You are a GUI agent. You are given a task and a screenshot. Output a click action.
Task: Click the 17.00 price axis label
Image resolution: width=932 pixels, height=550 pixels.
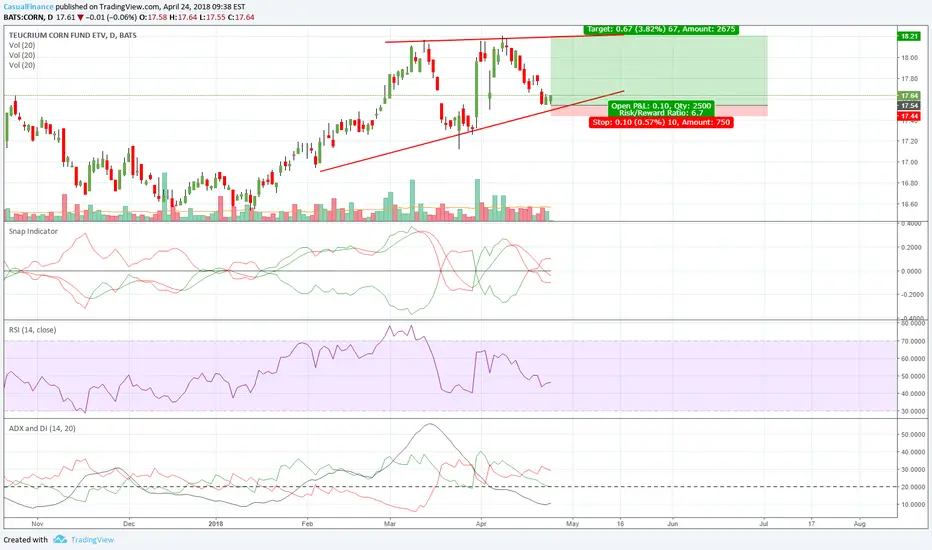coord(909,162)
